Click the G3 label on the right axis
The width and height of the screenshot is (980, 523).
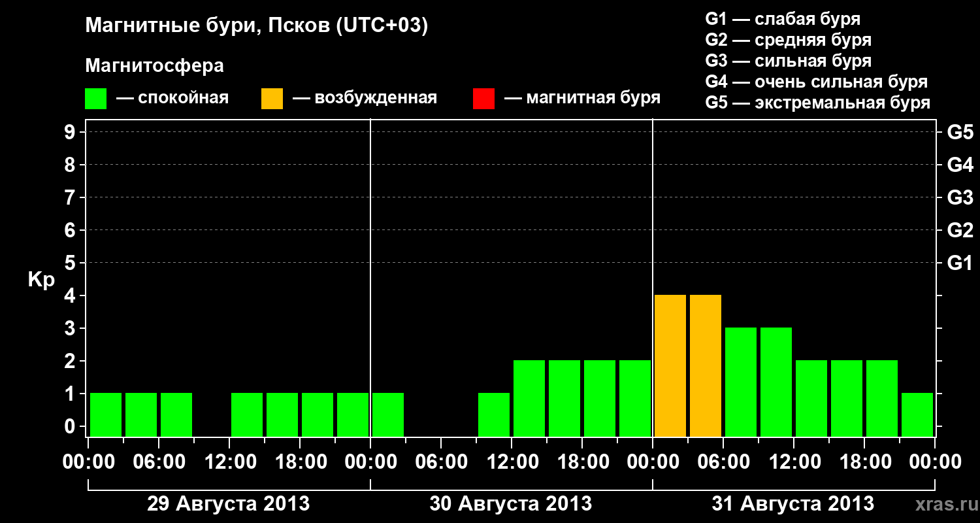[960, 197]
